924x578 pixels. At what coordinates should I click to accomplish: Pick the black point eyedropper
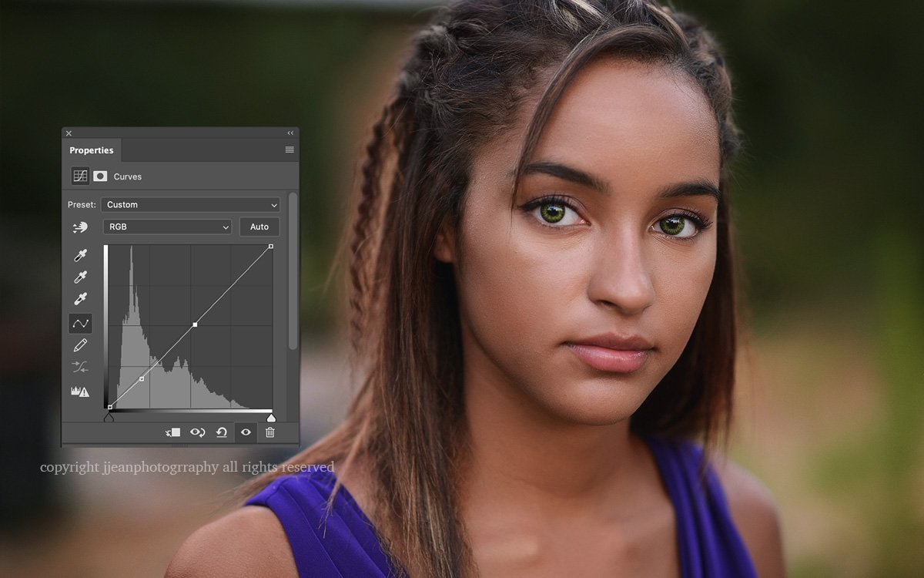click(x=80, y=256)
